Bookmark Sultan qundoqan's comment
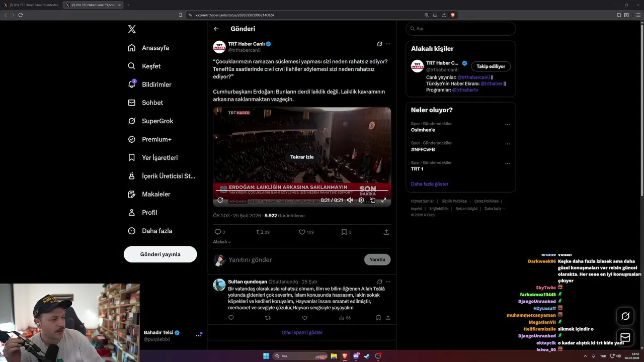Screen dimensions: 644x362 pyautogui.click(x=378, y=318)
